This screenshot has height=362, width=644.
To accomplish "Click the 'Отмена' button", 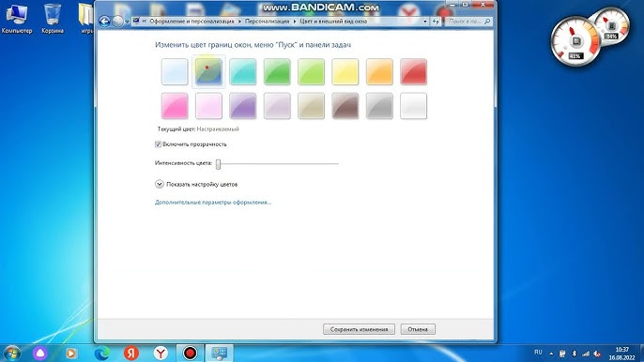I will [418, 329].
